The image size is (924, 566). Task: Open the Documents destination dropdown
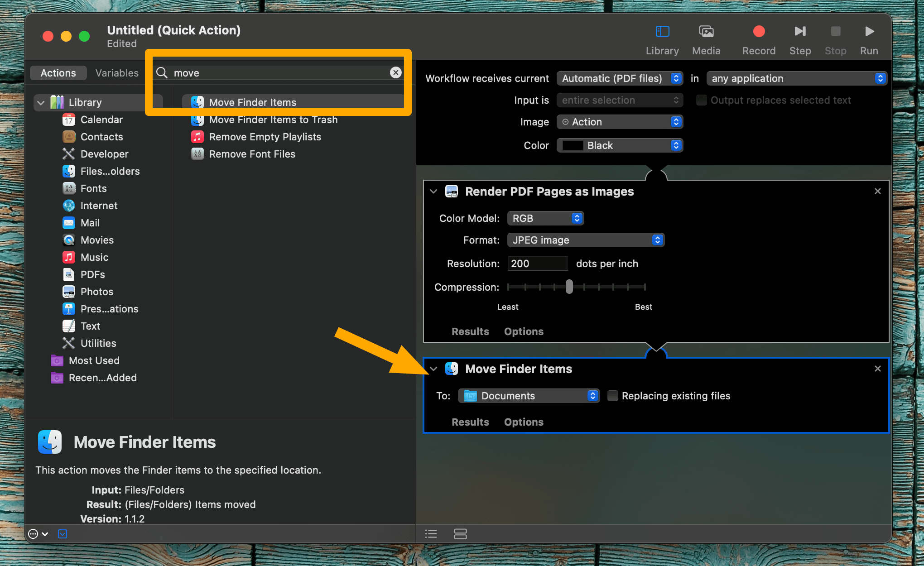529,396
